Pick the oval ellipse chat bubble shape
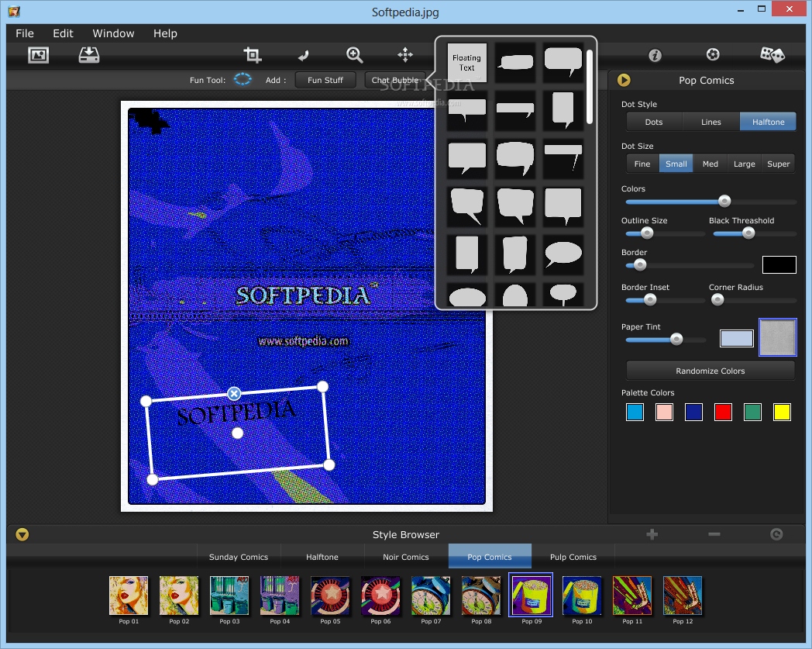Screen dimensions: 812x649 click(563, 254)
